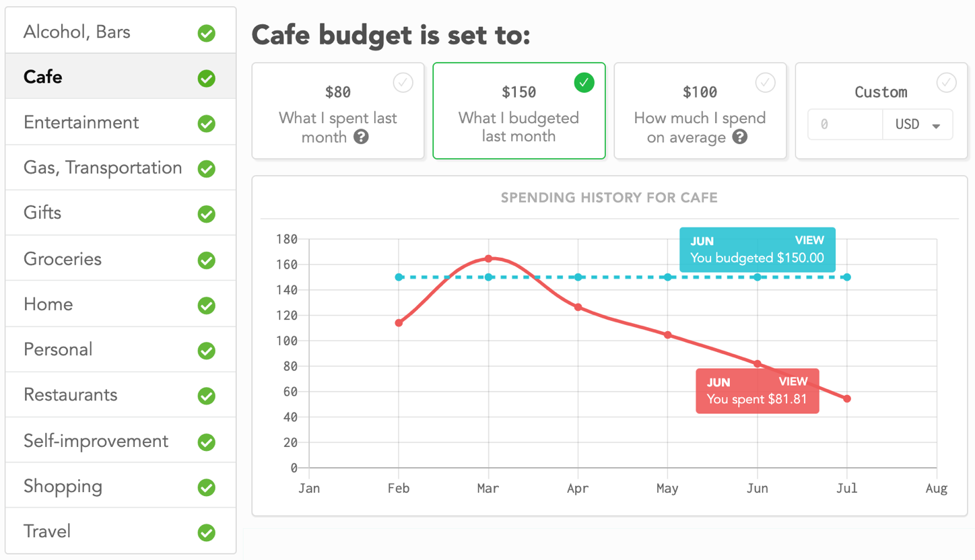Open the Entertainment category
Screen dimensions: 975x560
pos(81,123)
